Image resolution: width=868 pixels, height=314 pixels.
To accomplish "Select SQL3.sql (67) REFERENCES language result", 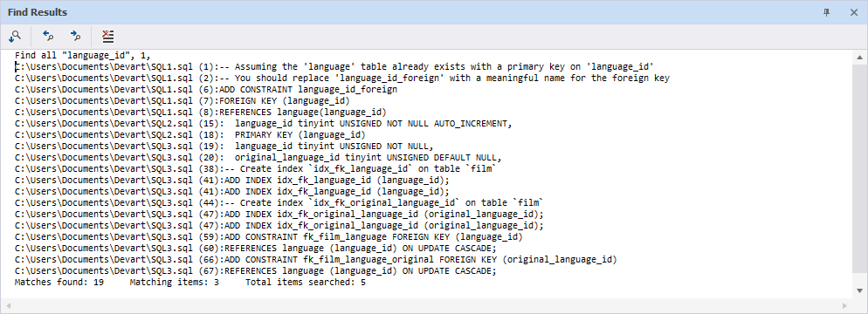I will [256, 271].
